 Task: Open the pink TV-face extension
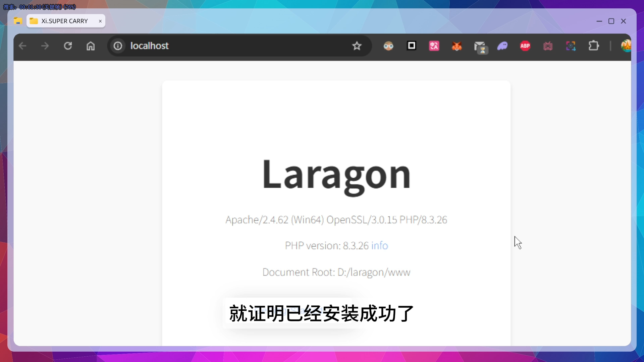coord(548,46)
